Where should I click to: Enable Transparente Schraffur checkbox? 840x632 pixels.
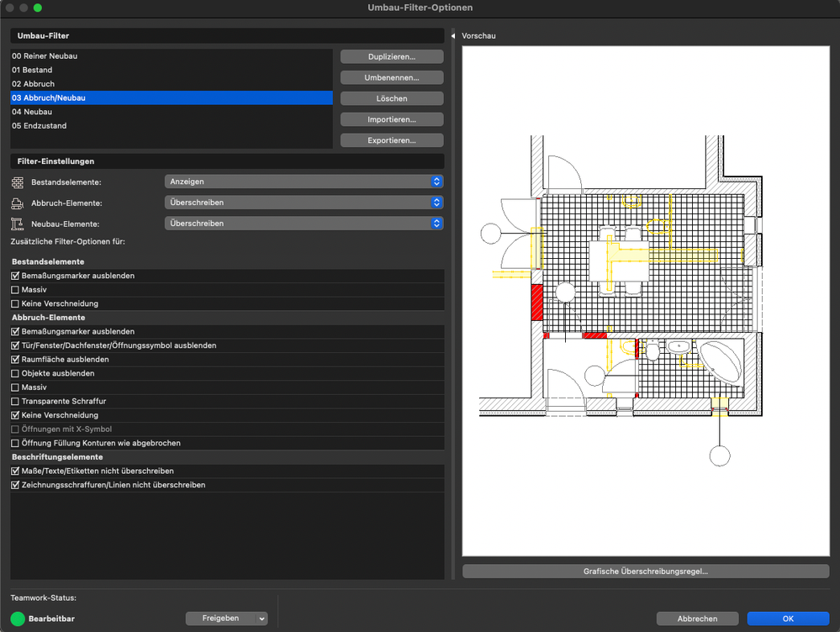click(15, 401)
